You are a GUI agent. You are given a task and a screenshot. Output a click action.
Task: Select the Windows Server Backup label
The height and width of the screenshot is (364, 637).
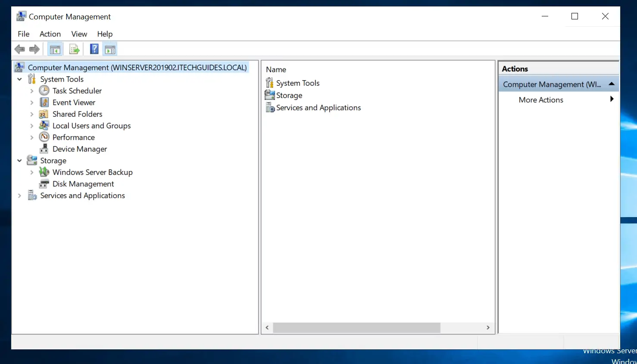tap(93, 172)
